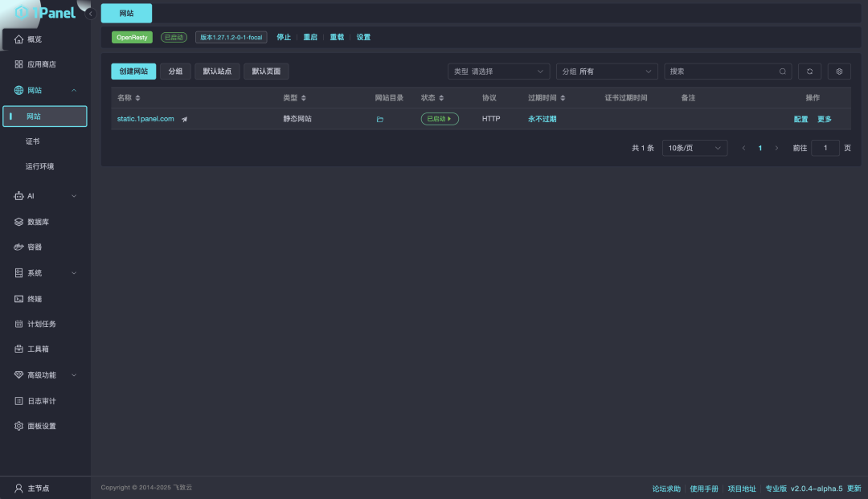Sort the table by 过期时间 column arrows
868x499 pixels.
point(563,98)
